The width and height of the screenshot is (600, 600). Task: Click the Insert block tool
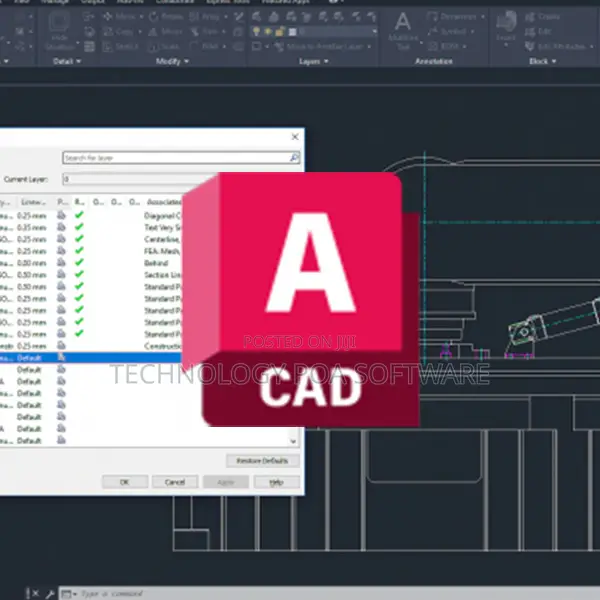coord(506,26)
